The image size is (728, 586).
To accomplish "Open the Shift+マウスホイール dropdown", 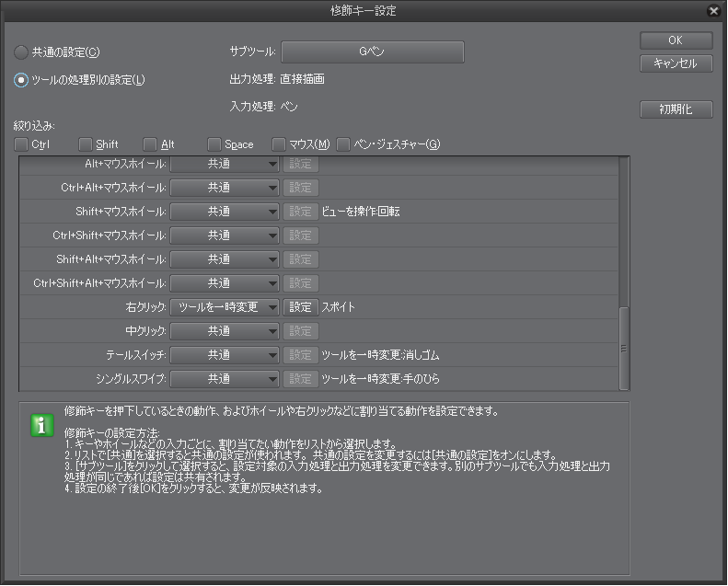I will 225,212.
